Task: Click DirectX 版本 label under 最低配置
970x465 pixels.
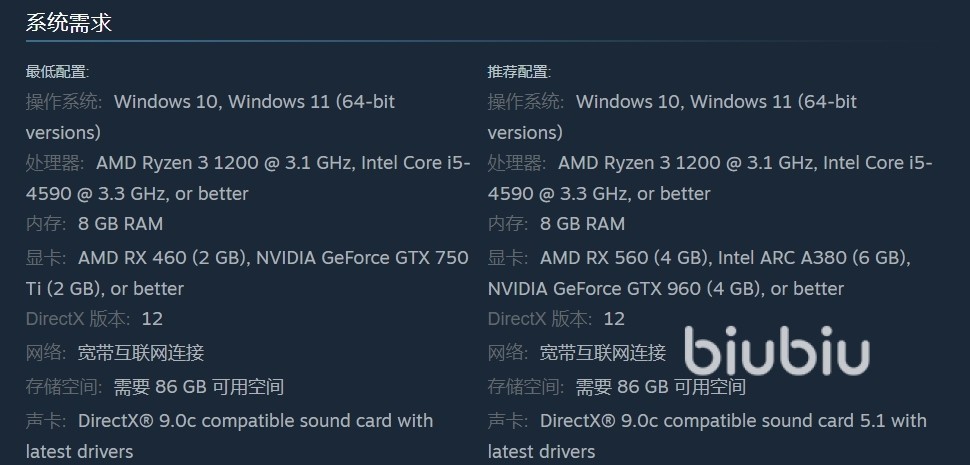Action: coord(78,319)
